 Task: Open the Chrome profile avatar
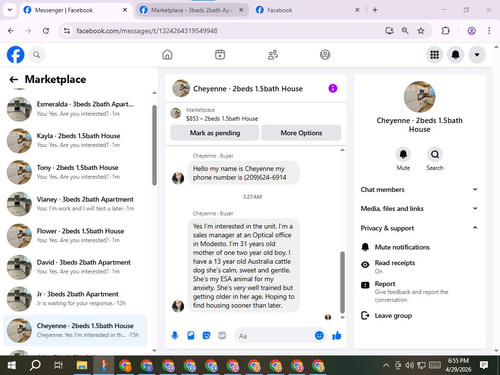point(471,31)
